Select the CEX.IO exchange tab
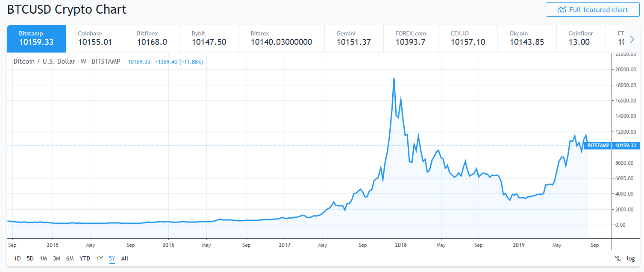The height and width of the screenshot is (272, 644). coord(468,38)
